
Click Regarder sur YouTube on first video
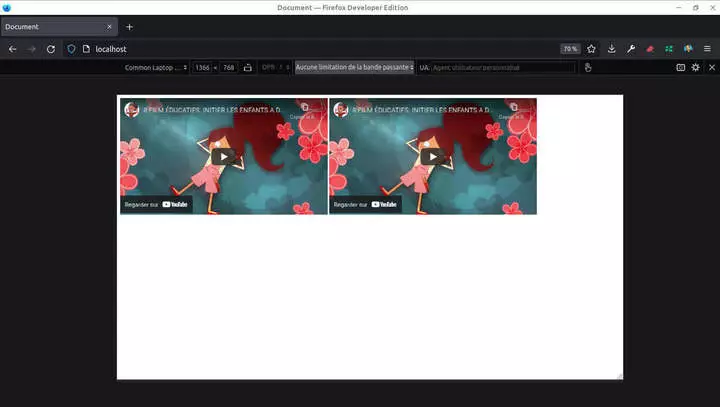click(156, 204)
